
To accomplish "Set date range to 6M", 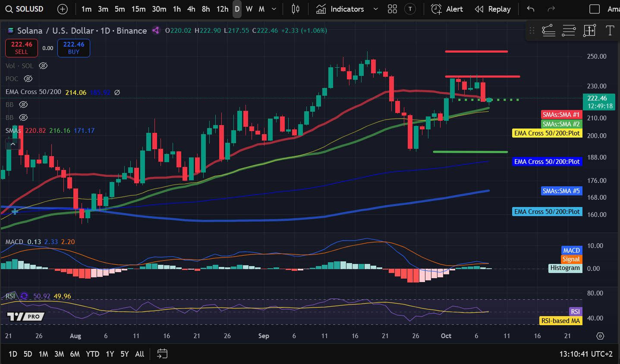I will (x=75, y=354).
